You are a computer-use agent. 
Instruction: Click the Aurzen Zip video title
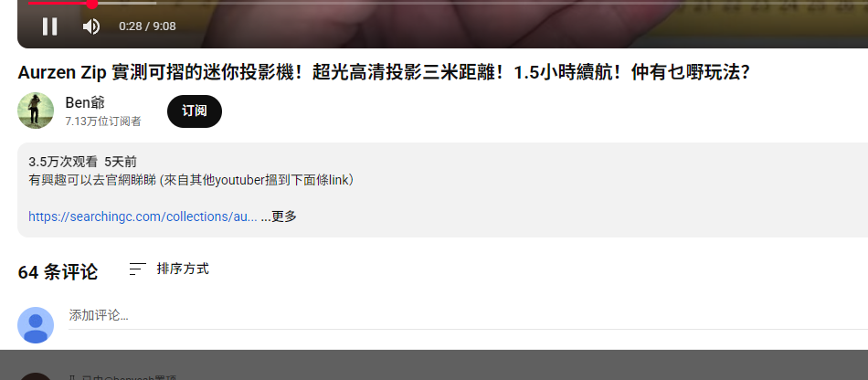pyautogui.click(x=384, y=72)
